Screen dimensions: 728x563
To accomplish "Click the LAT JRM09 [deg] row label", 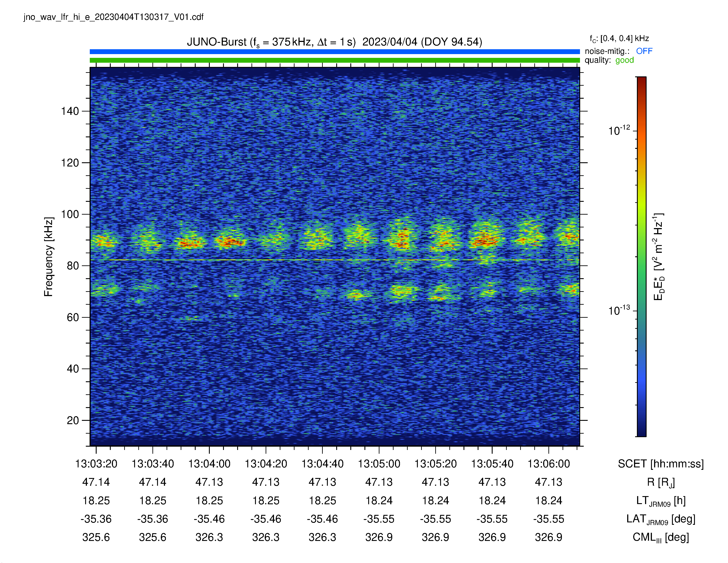I will point(661,519).
